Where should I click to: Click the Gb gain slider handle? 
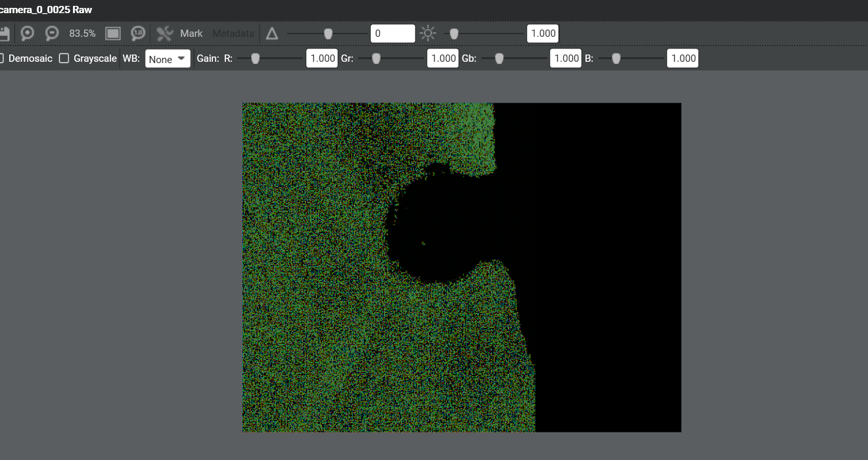pyautogui.click(x=499, y=58)
